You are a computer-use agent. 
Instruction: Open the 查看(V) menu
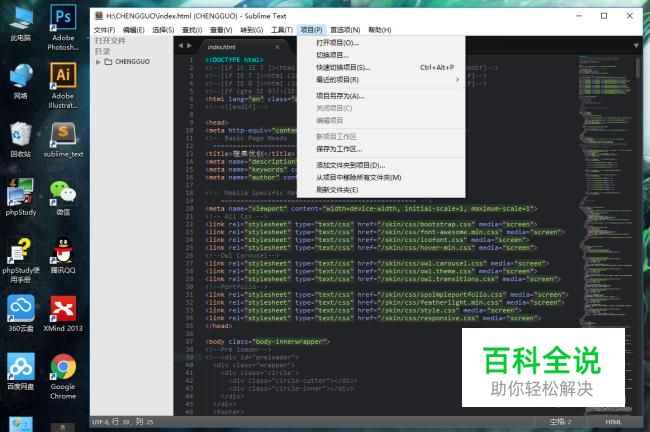click(221, 30)
